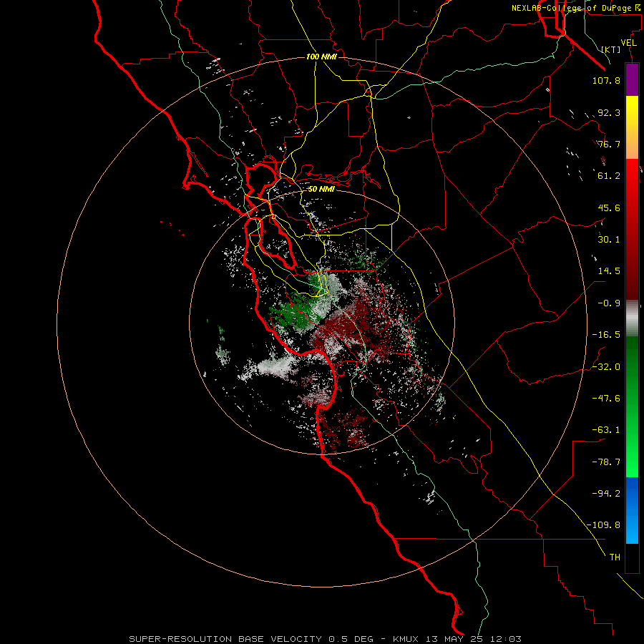
Task: Pick the green segment of velocity color bar
Action: [632, 406]
